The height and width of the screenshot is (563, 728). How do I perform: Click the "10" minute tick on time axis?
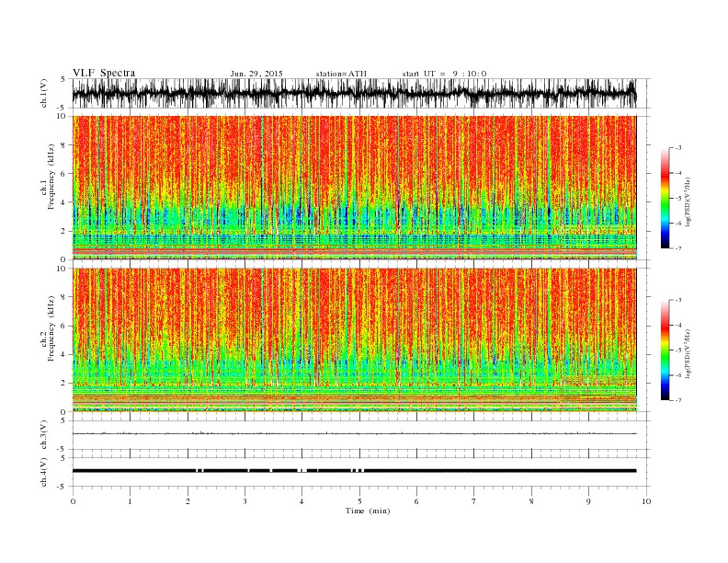point(646,501)
